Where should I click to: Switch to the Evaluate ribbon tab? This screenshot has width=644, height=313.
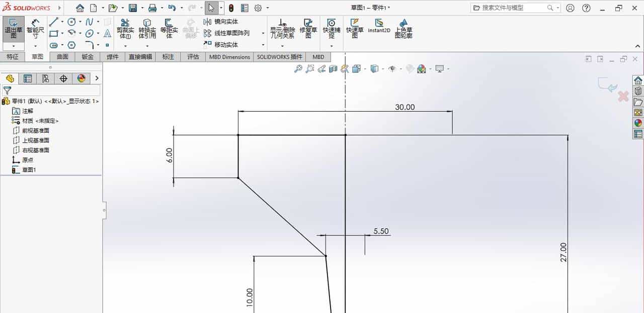tap(193, 57)
